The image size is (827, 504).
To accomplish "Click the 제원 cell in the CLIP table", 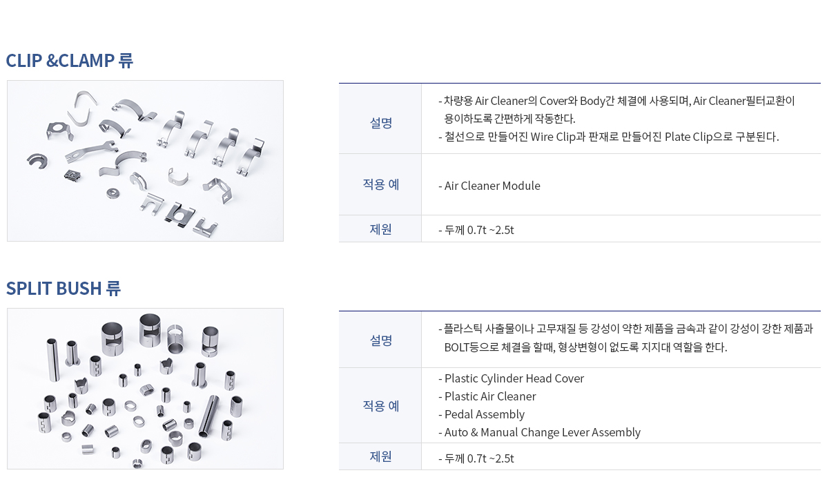I will tap(380, 229).
